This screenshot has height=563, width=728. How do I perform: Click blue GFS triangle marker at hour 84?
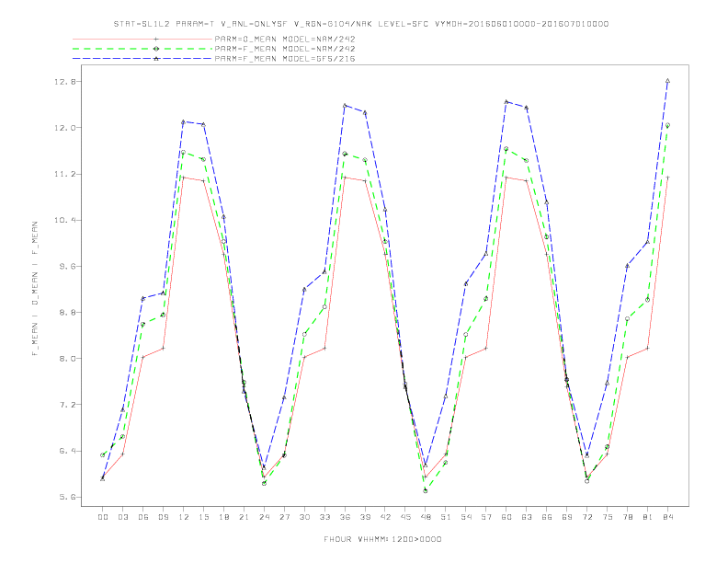pos(667,81)
